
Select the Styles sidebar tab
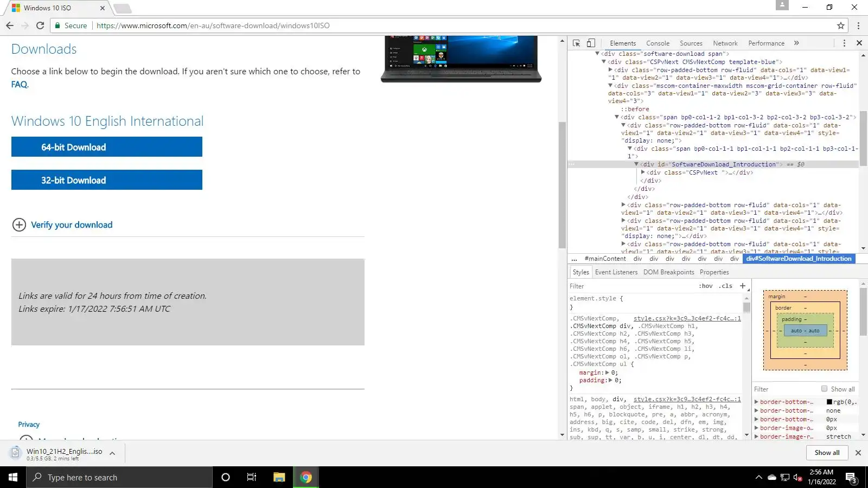[x=580, y=272]
